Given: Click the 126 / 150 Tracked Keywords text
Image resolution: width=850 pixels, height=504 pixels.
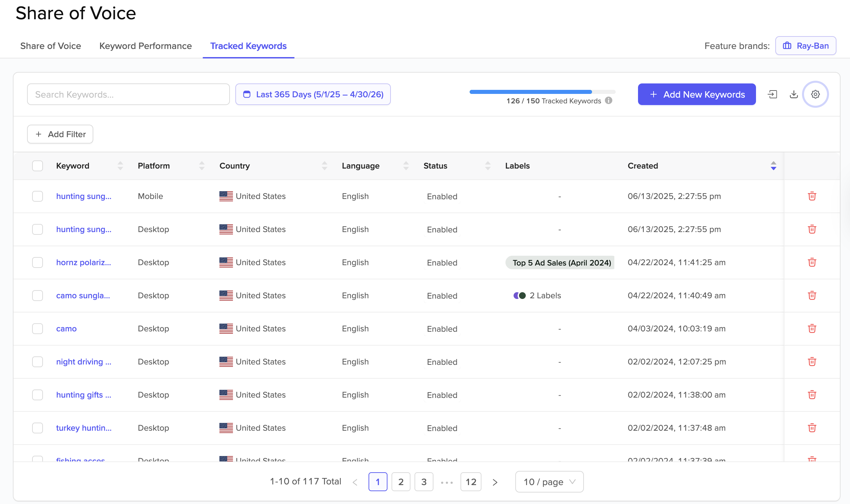Looking at the screenshot, I should pos(553,101).
